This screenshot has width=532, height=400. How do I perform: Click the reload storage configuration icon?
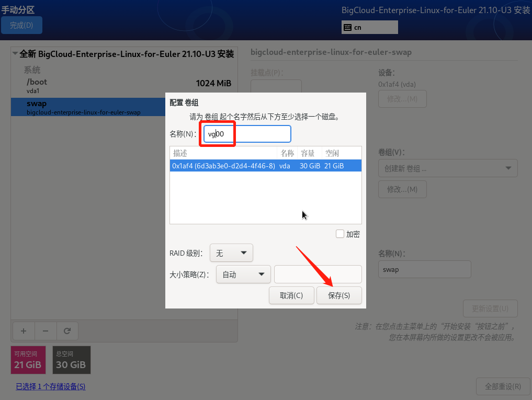pos(67,331)
